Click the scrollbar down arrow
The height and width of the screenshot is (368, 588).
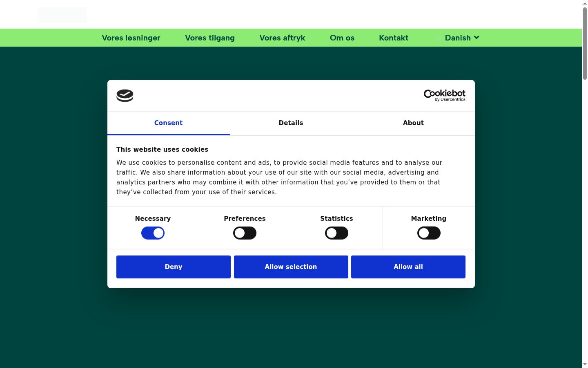(585, 364)
